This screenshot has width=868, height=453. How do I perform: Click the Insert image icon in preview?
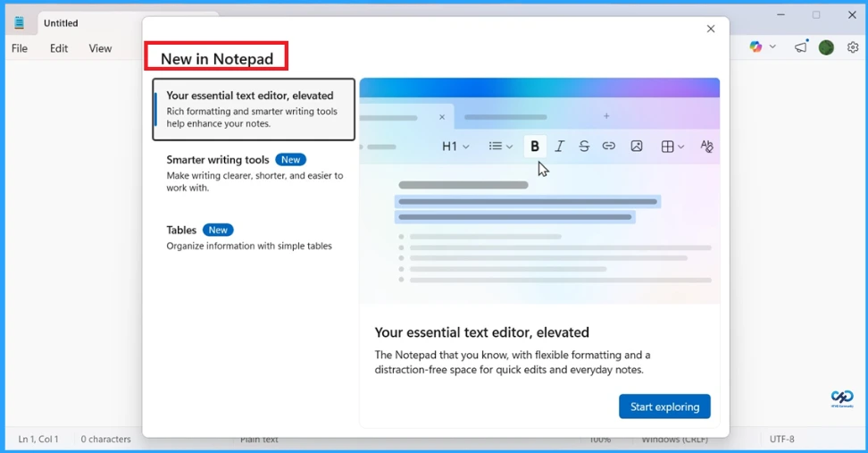[637, 147]
